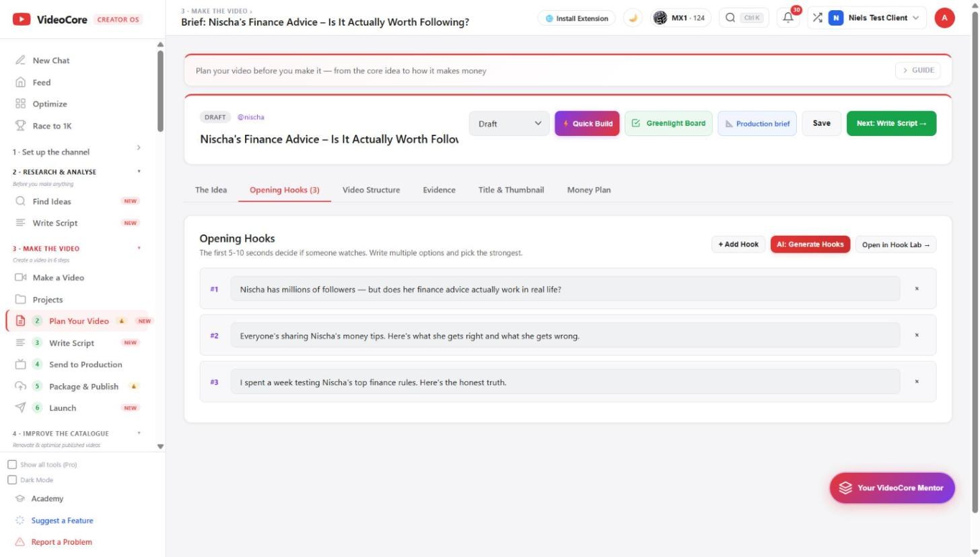Click AI: Generate Hooks button
Viewport: 980px width, 557px height.
tap(810, 244)
